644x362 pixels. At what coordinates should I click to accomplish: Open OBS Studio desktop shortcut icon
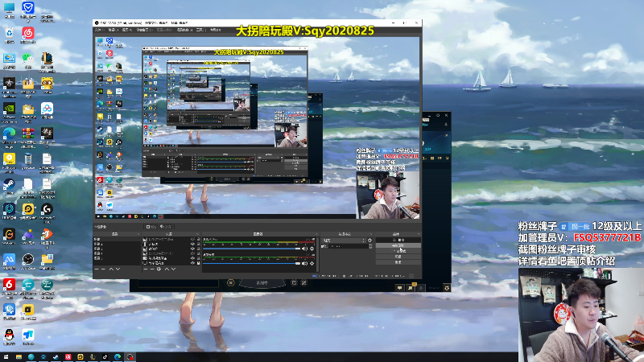(x=28, y=259)
